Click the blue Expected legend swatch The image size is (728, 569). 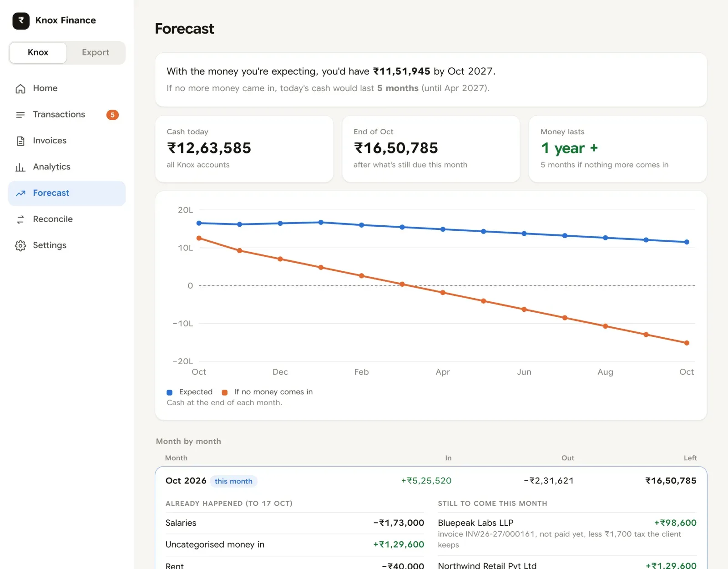coord(169,392)
